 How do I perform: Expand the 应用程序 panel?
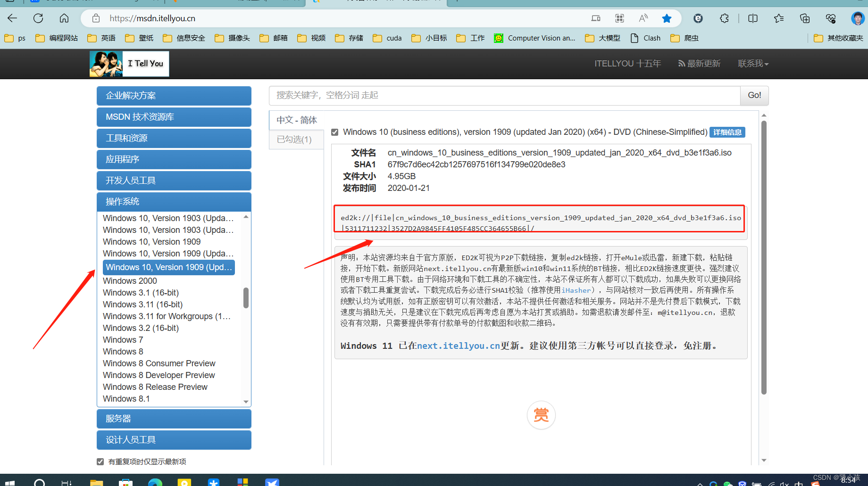[174, 159]
